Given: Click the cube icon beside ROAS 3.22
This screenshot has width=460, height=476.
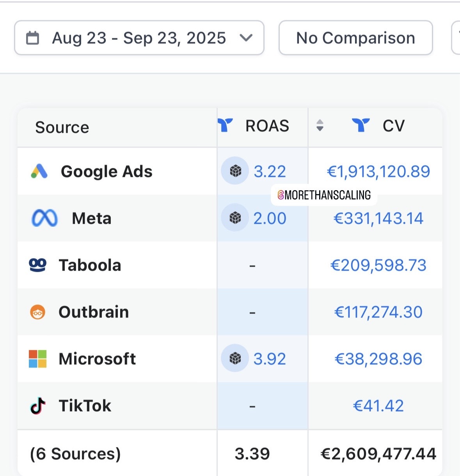Looking at the screenshot, I should 235,171.
